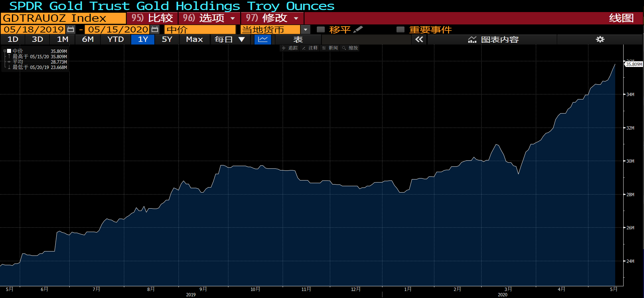Click the 28M y-axis label

[630, 195]
